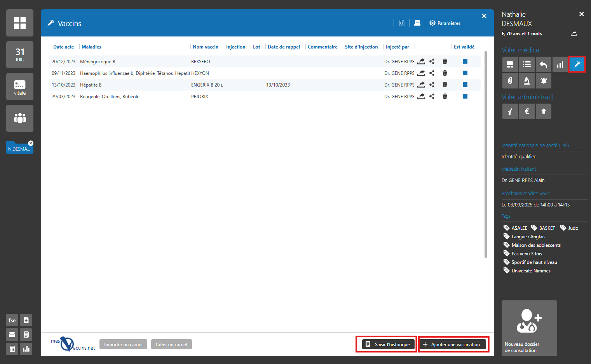Click Saisir l'historique button
Screen dimensions: 591x364
[388, 344]
